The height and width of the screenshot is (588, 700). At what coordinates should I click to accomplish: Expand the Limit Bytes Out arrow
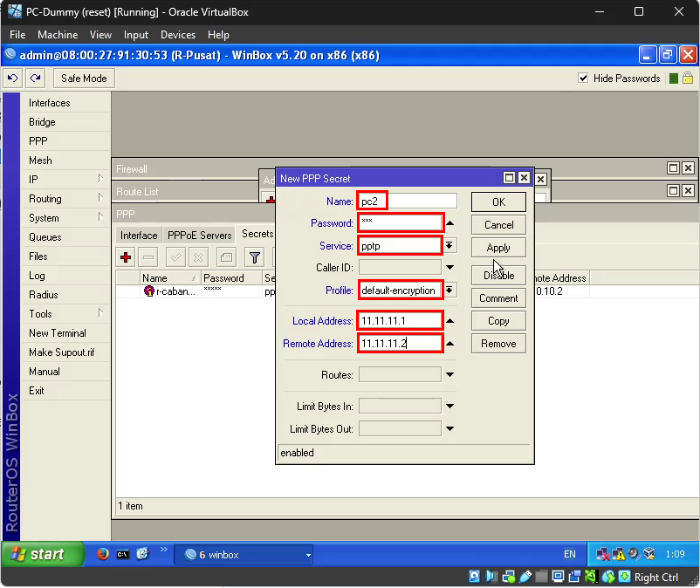[x=450, y=428]
